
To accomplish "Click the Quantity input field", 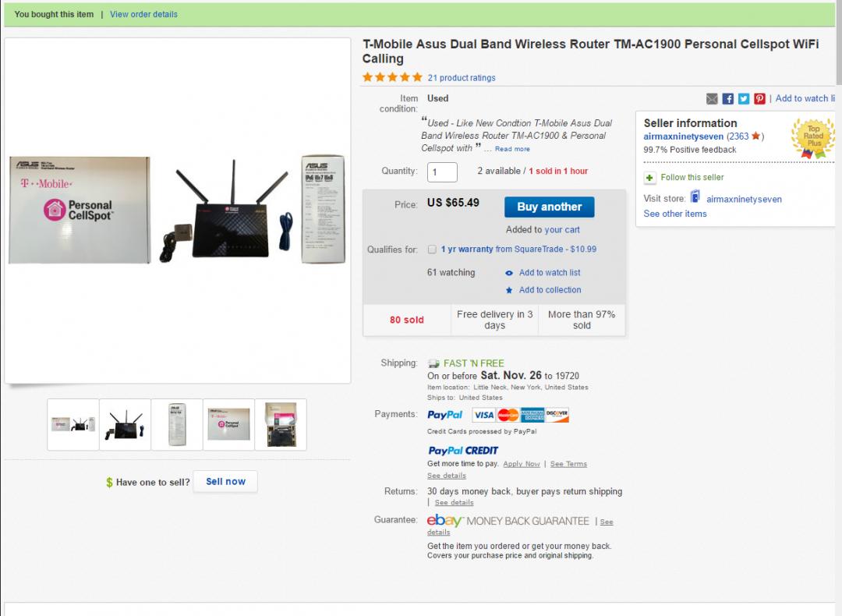I will coord(442,172).
